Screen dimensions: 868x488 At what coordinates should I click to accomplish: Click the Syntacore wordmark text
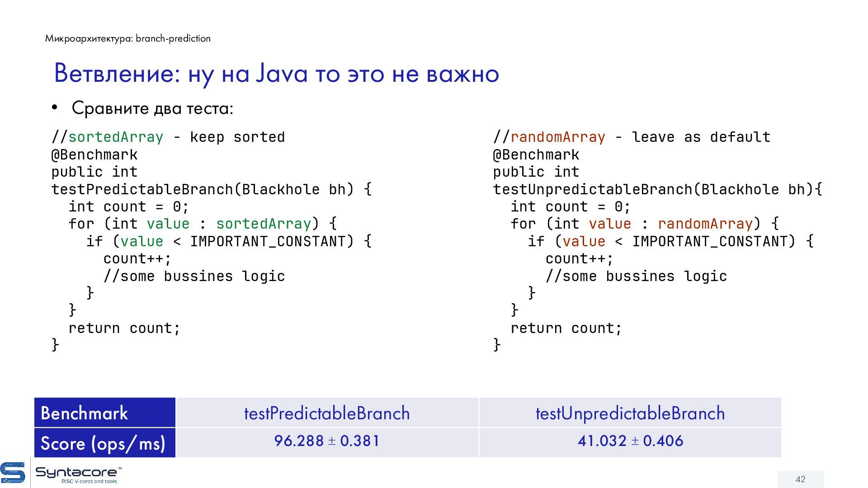tap(77, 473)
